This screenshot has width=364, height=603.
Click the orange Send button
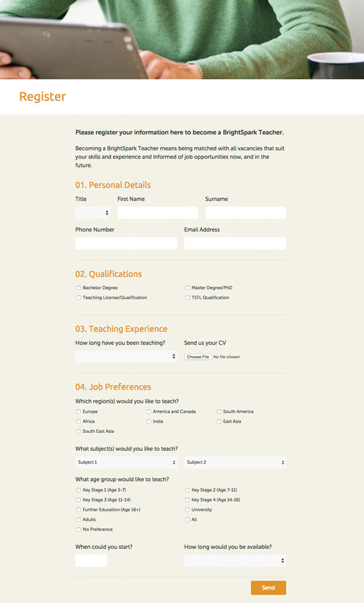tap(268, 588)
